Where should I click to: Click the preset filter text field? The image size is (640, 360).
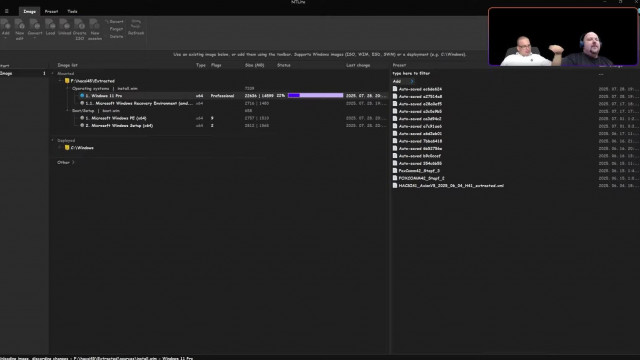coord(493,73)
